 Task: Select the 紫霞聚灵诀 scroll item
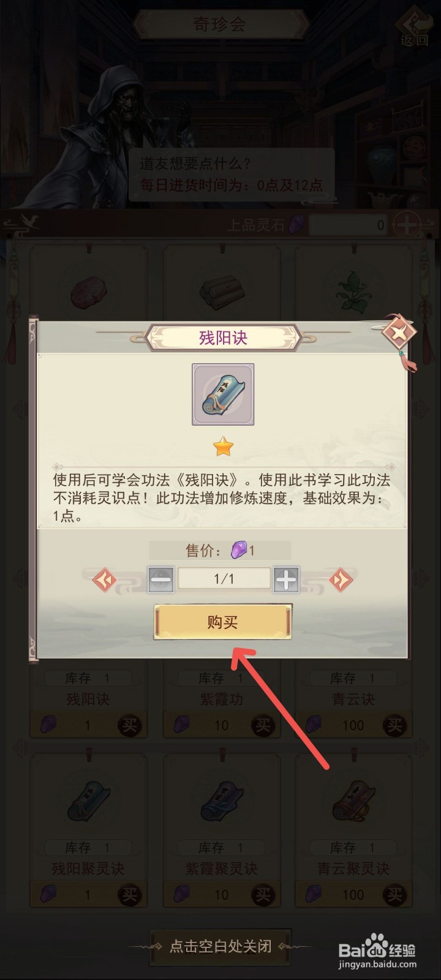coord(221,799)
